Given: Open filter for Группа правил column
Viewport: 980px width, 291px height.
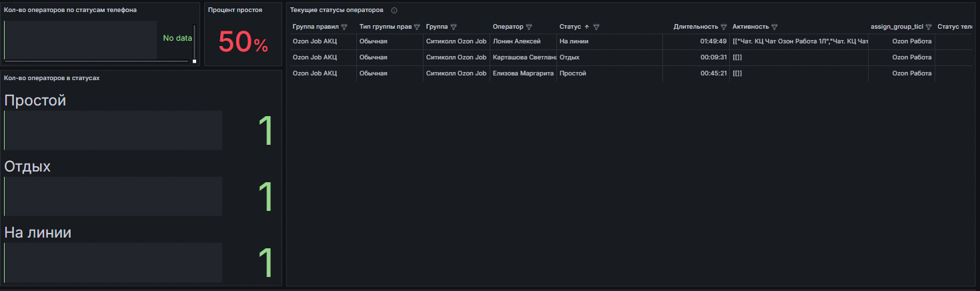Looking at the screenshot, I should click(x=344, y=27).
